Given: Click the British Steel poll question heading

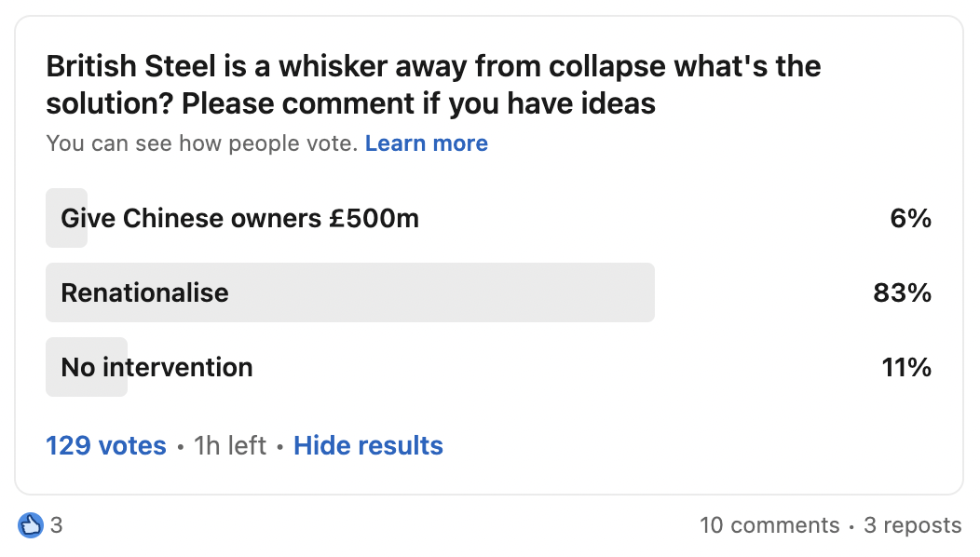Looking at the screenshot, I should 433,85.
